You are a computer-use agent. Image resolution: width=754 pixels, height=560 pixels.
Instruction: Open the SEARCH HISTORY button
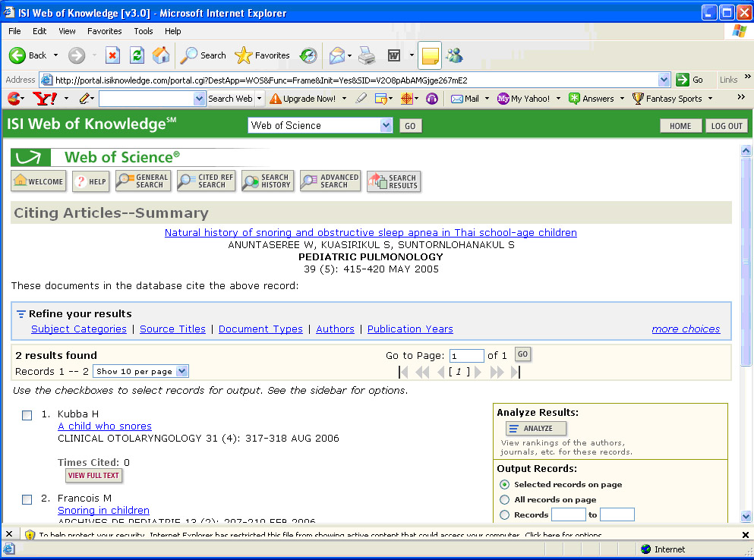[268, 181]
